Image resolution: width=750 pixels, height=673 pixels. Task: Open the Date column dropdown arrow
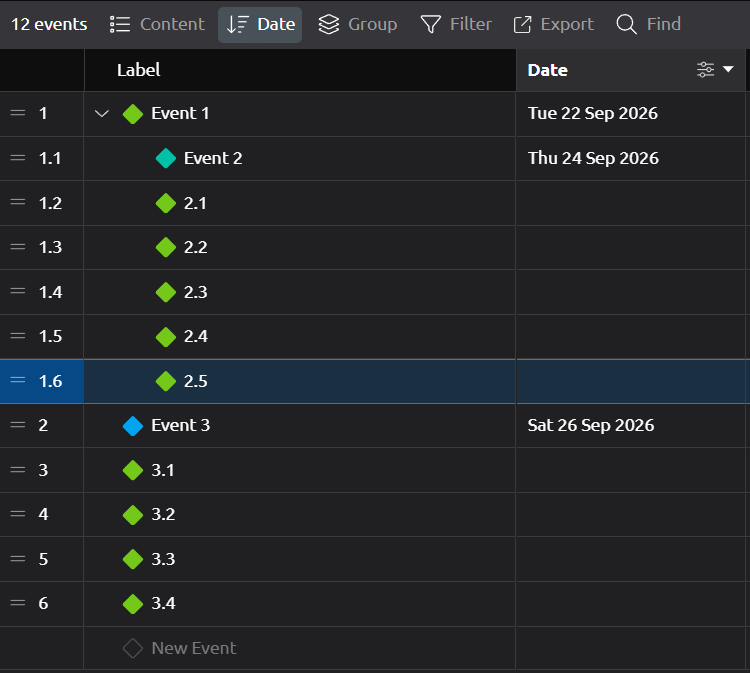point(728,69)
